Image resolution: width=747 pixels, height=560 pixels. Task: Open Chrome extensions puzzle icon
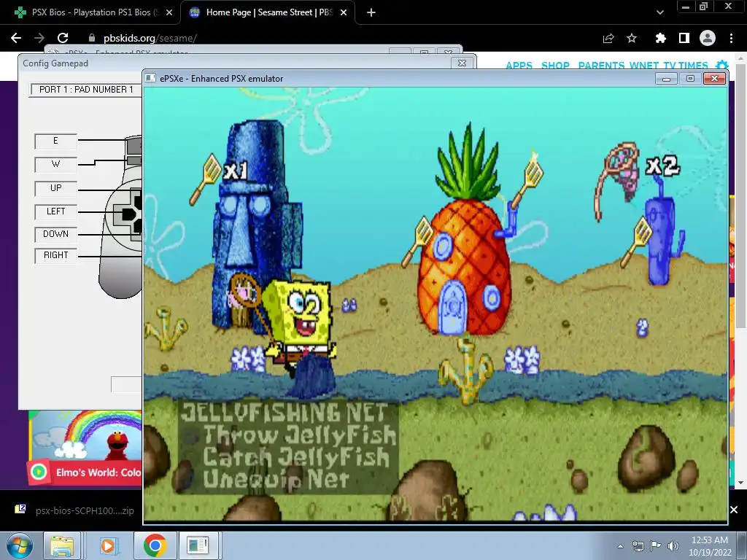pos(660,38)
